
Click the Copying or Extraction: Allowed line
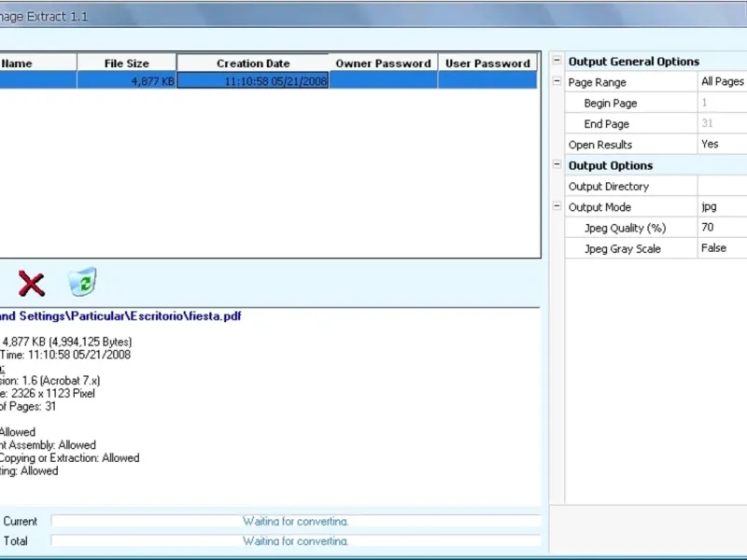[x=69, y=457]
